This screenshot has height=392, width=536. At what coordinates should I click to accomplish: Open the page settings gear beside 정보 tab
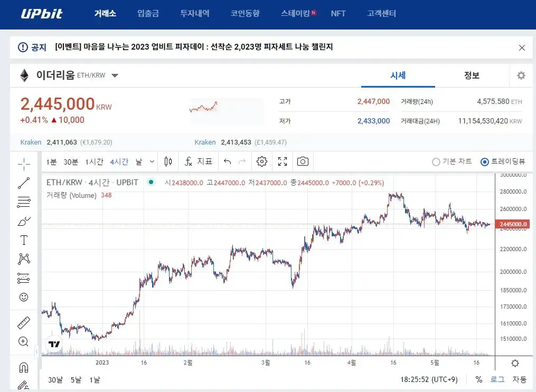521,75
